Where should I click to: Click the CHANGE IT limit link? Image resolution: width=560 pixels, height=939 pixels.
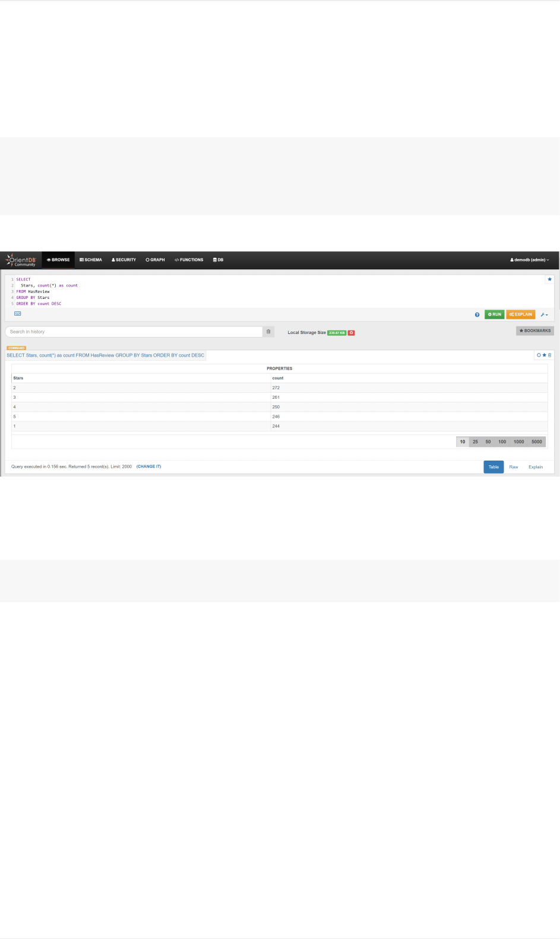[x=149, y=467]
